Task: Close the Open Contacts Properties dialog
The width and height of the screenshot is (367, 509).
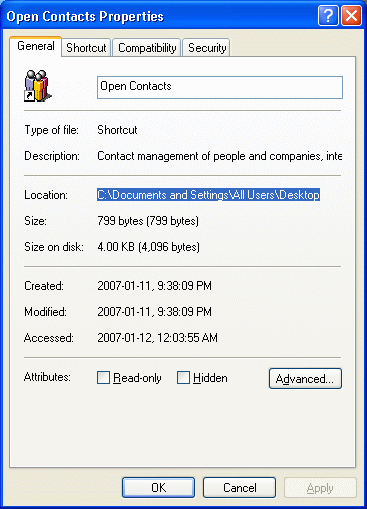Action: (x=351, y=16)
